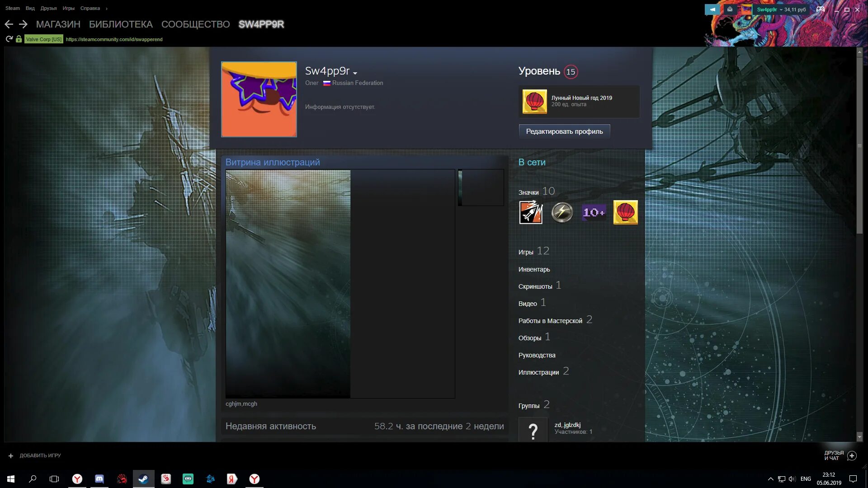Open the large showcase illustration thumbnail

point(288,284)
